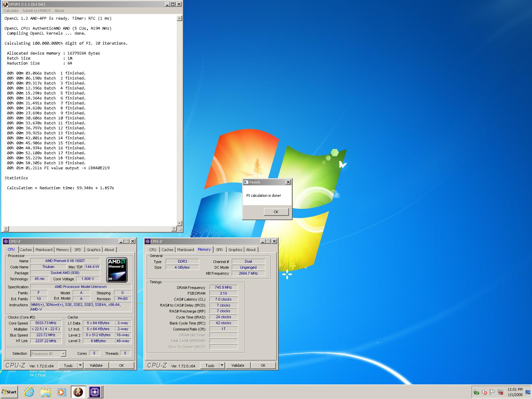Viewport: 532px width, 399px height.
Task: Open the GPUPI Calculate menu
Action: click(x=11, y=11)
